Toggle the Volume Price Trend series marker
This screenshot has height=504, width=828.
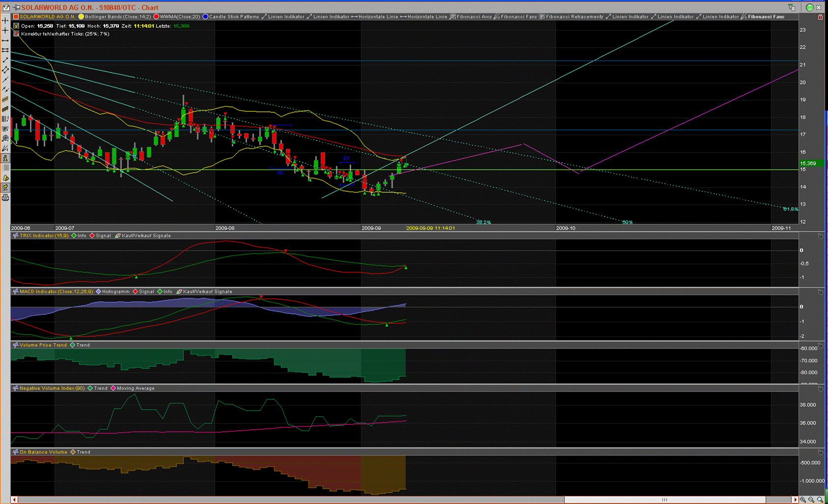pyautogui.click(x=73, y=345)
